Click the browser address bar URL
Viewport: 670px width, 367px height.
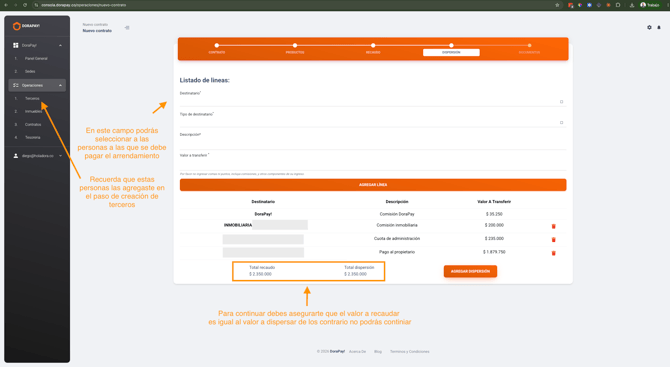[x=83, y=5]
